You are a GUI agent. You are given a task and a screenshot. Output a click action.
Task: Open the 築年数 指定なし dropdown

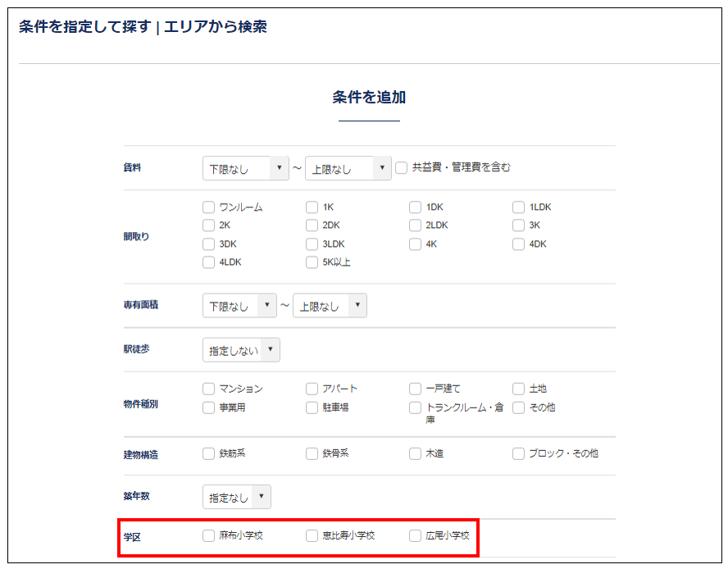pos(237,497)
